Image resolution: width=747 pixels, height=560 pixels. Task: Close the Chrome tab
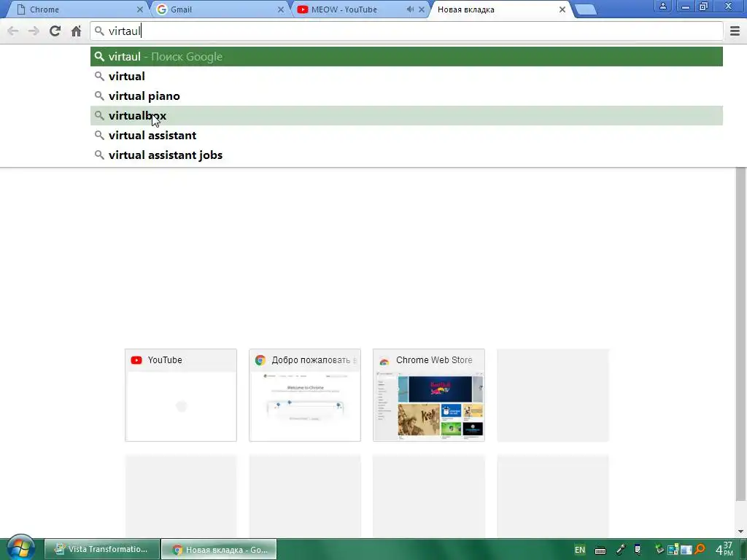(139, 9)
